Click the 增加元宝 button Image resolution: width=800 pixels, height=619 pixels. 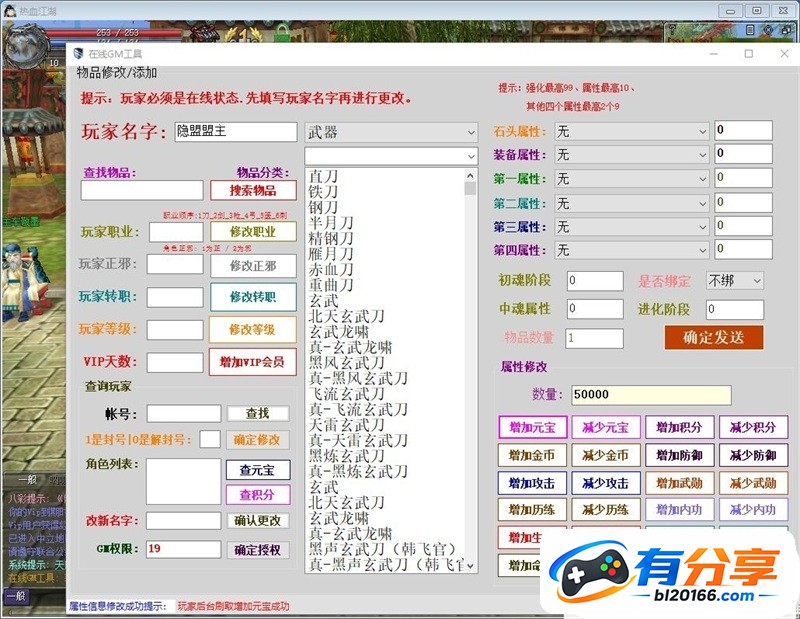[x=533, y=427]
